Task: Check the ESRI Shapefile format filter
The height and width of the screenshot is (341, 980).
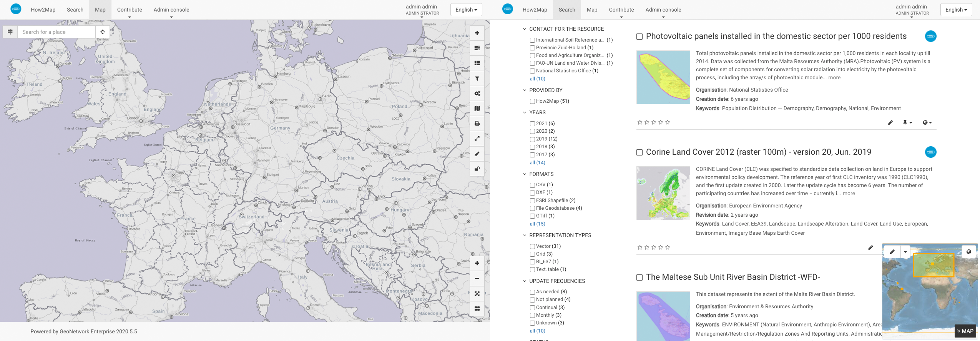Action: [532, 201]
